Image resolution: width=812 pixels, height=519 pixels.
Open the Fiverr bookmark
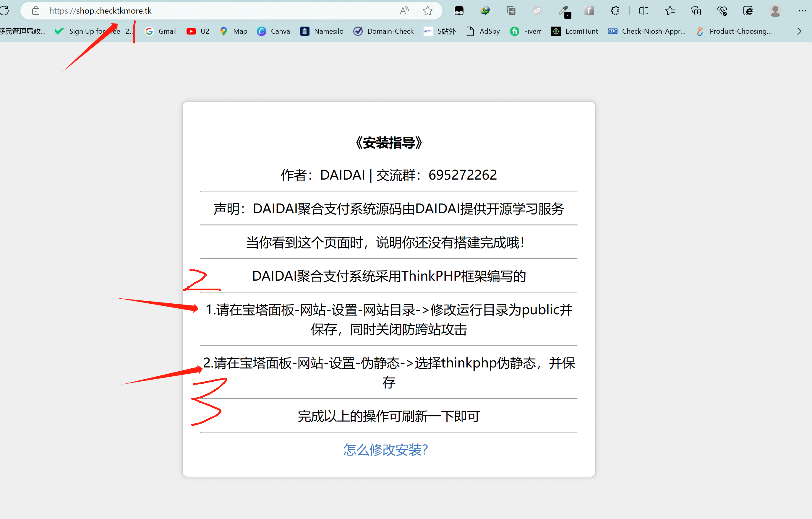[x=525, y=31]
